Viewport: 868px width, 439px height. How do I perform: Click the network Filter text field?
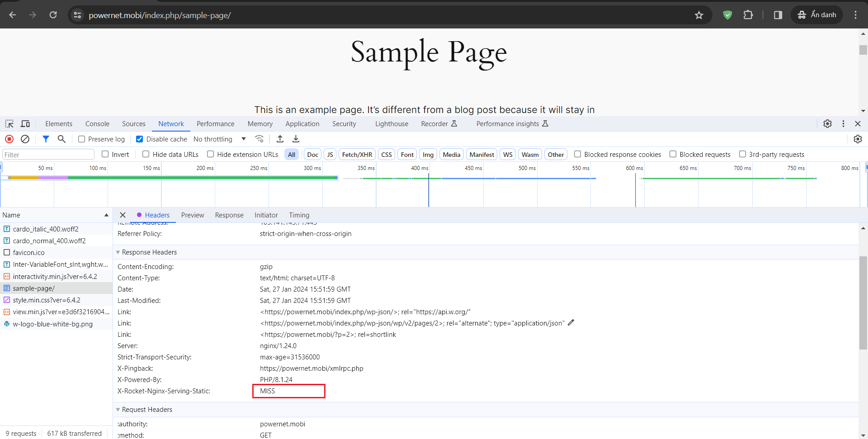[48, 155]
